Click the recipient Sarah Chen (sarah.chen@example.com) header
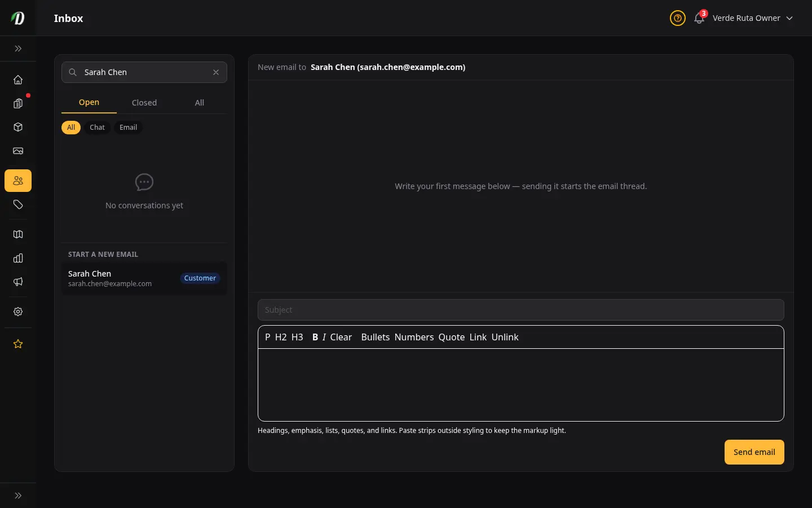This screenshot has height=508, width=812. point(388,67)
